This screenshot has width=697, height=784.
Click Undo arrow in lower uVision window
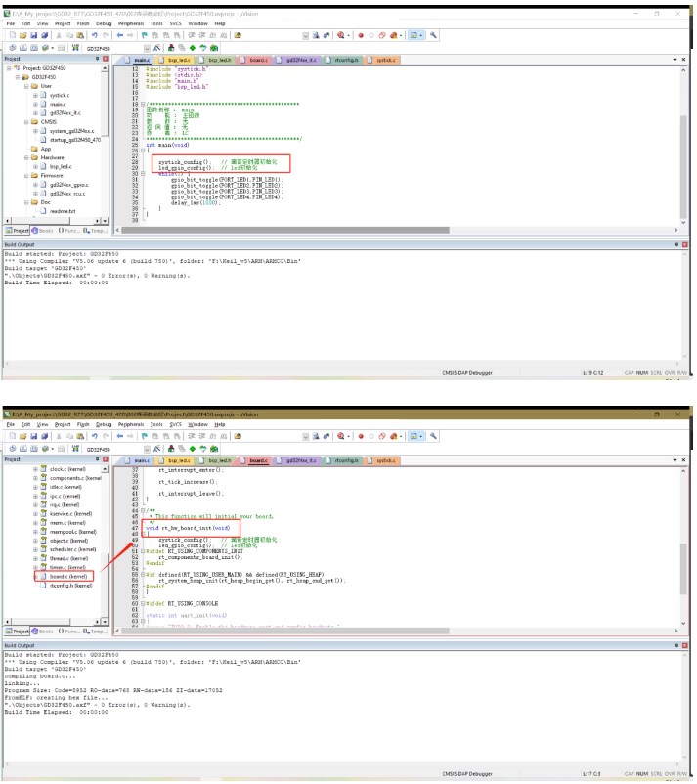[x=94, y=437]
